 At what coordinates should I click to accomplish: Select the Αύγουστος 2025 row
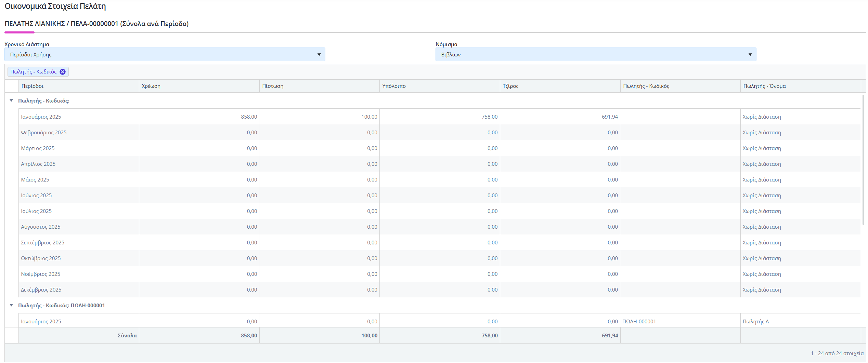click(x=439, y=227)
